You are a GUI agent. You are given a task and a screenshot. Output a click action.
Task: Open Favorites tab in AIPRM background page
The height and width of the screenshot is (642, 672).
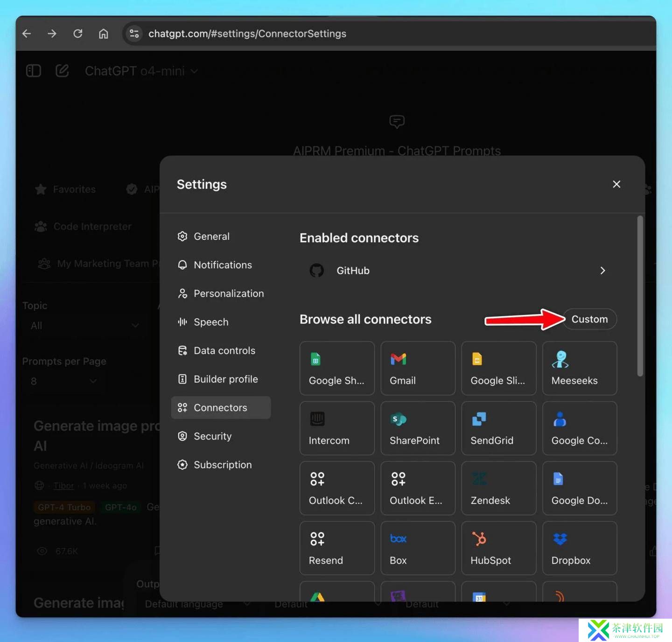pyautogui.click(x=65, y=189)
